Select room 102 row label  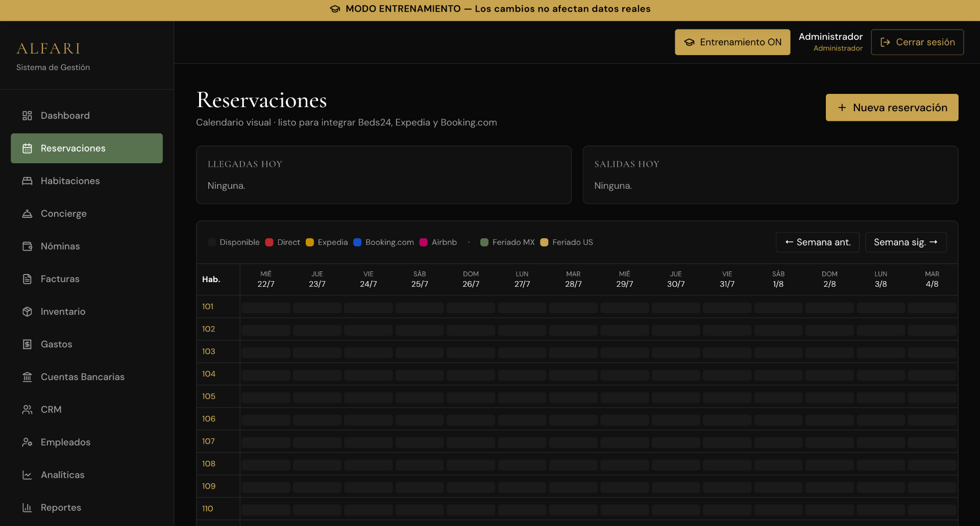tap(208, 329)
